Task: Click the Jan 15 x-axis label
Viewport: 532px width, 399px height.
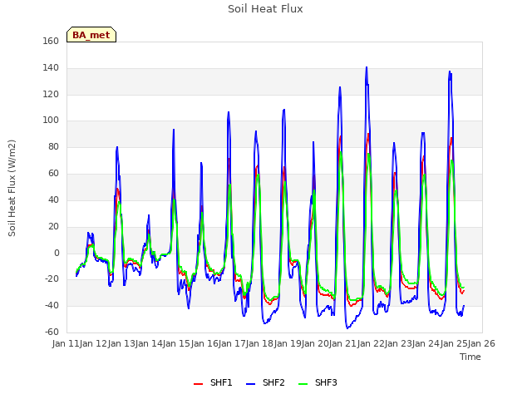Action: 176,343
